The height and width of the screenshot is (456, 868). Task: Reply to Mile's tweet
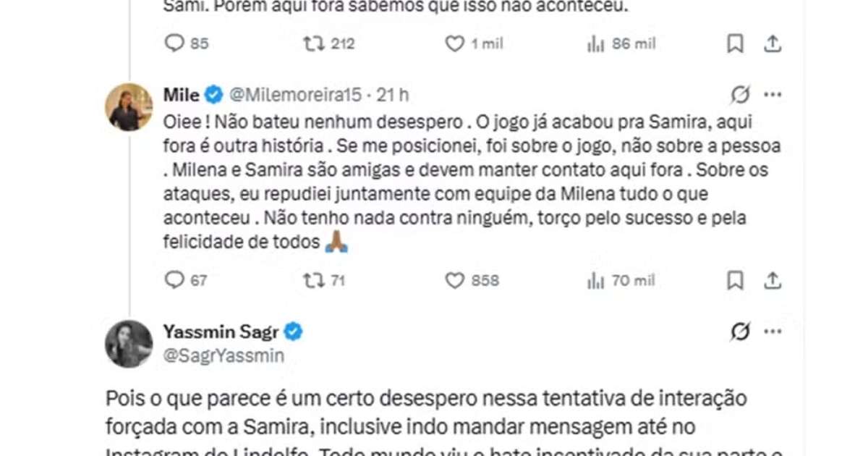pos(174,280)
